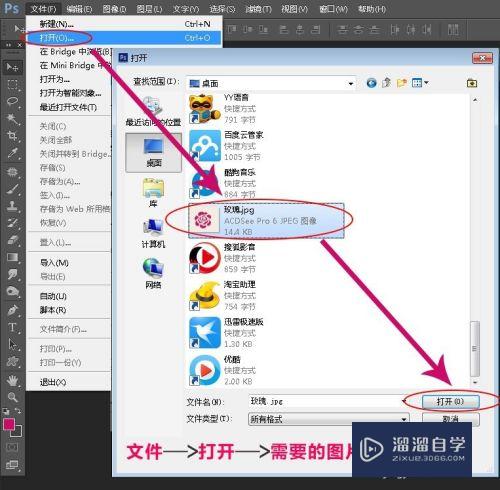The width and height of the screenshot is (500, 490).
Task: Select the 迅雷极速版 shortcut
Action: point(227,332)
